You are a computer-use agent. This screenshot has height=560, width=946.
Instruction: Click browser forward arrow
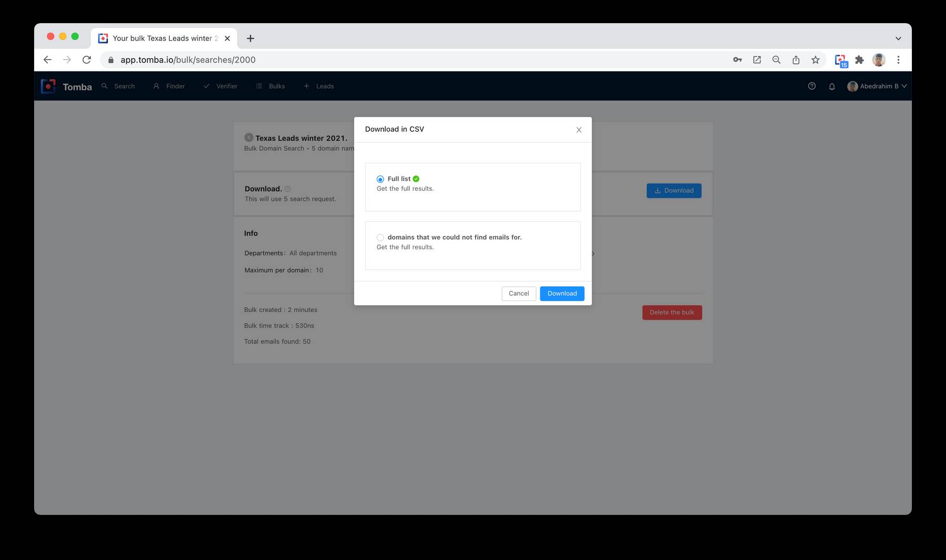click(67, 60)
